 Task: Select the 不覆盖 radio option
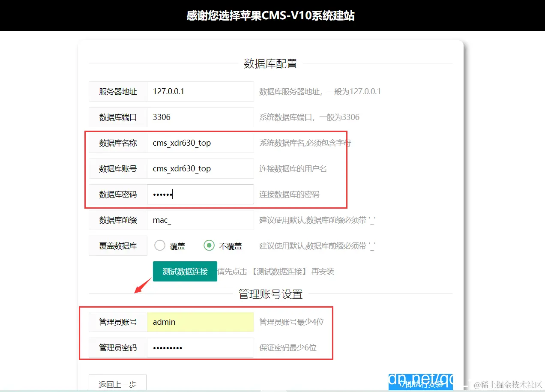point(209,245)
